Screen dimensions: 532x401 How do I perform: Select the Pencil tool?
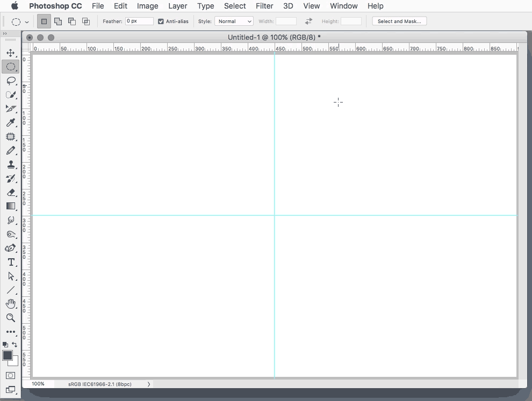[x=11, y=150]
